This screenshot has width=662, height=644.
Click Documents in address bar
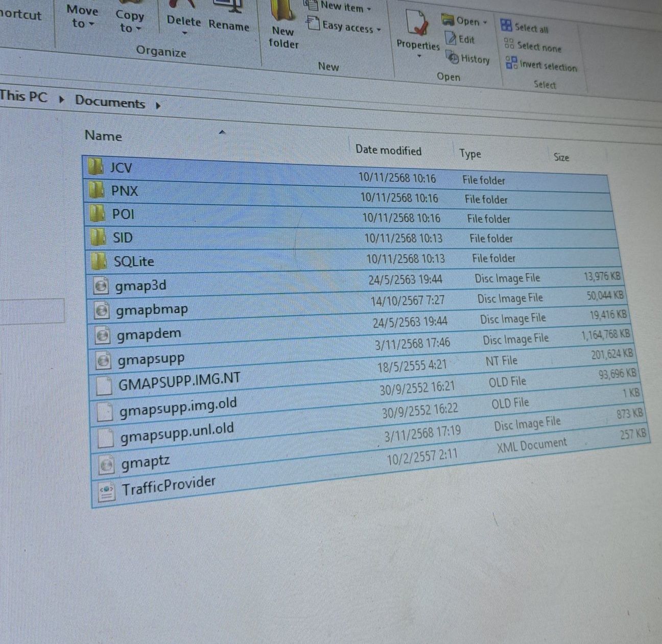(x=110, y=102)
